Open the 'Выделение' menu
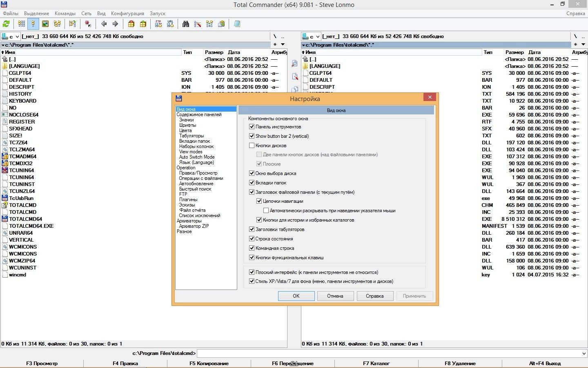The height and width of the screenshot is (368, 588). tap(36, 13)
